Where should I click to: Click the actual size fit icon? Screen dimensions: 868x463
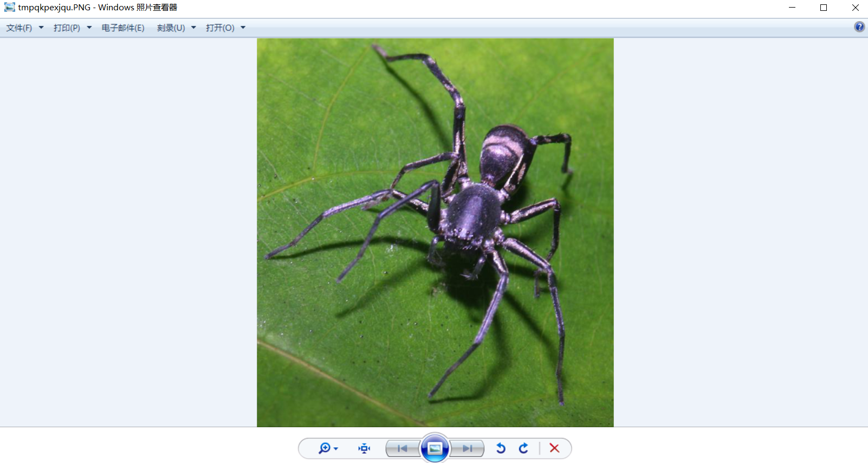(364, 448)
